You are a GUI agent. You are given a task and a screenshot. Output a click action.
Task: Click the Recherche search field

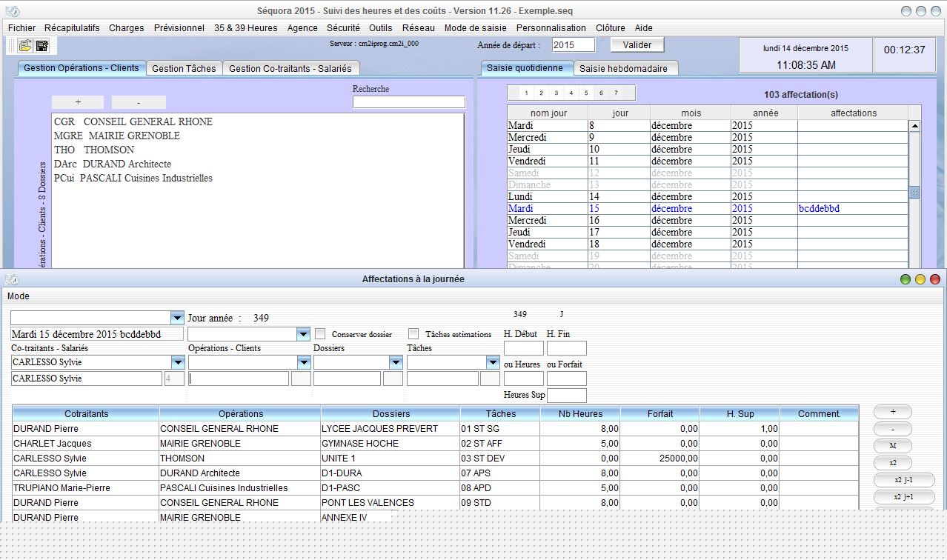[408, 102]
